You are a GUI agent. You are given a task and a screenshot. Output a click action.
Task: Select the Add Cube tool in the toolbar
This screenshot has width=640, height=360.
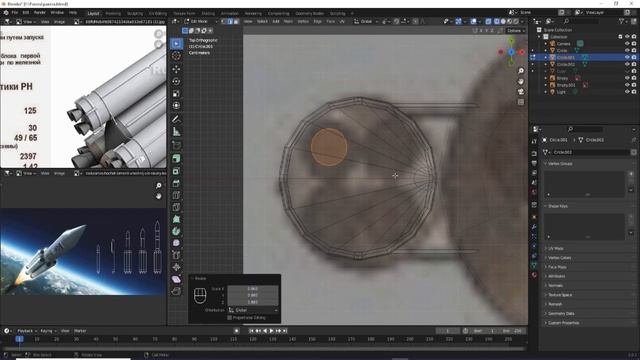[x=176, y=145]
